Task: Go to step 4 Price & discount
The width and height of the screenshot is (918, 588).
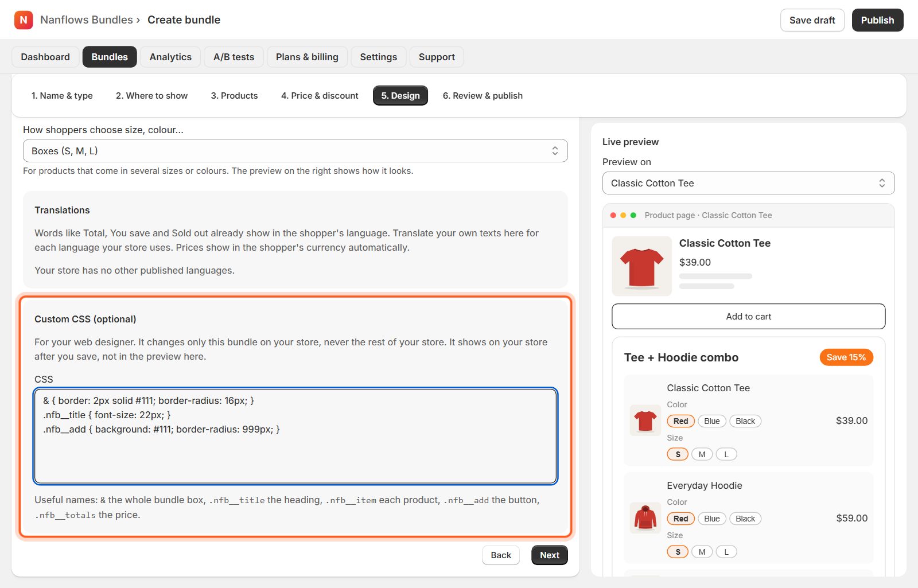Action: coord(320,96)
